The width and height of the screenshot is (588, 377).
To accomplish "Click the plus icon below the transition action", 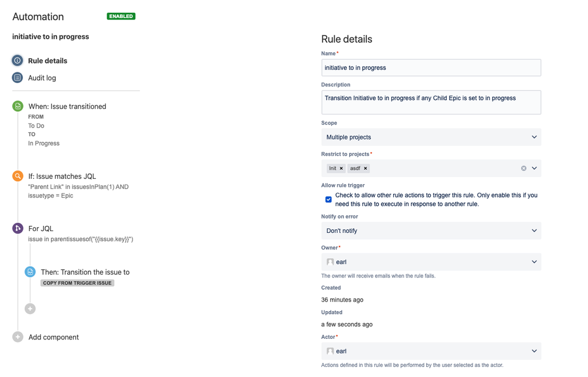I will 30,308.
